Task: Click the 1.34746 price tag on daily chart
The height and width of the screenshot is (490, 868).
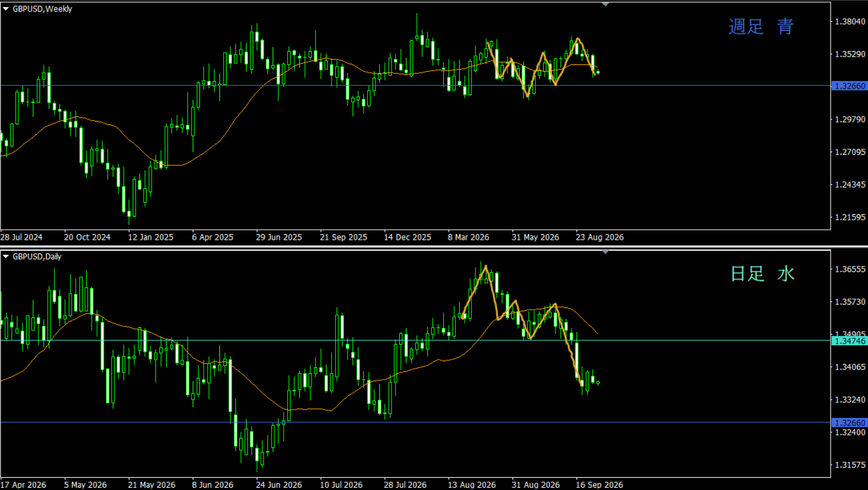Action: pyautogui.click(x=850, y=341)
